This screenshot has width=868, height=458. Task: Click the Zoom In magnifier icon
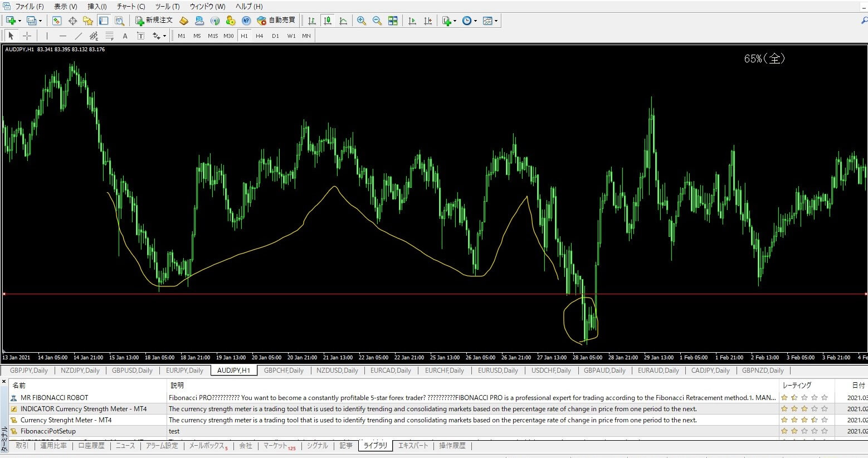[x=362, y=21]
